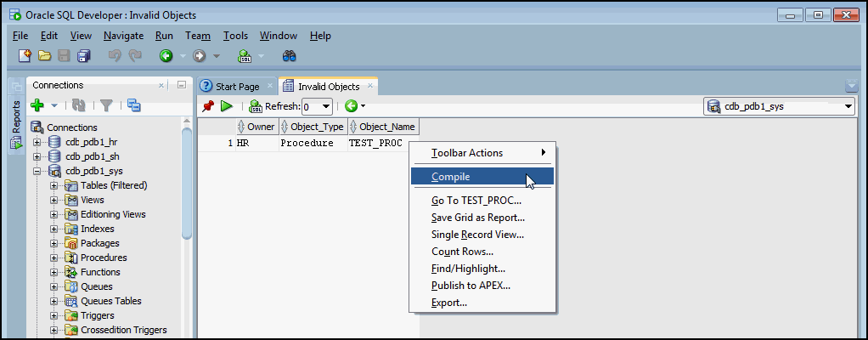Viewport: 868px width, 340px height.
Task: Choose Compile from the context menu
Action: (x=450, y=177)
